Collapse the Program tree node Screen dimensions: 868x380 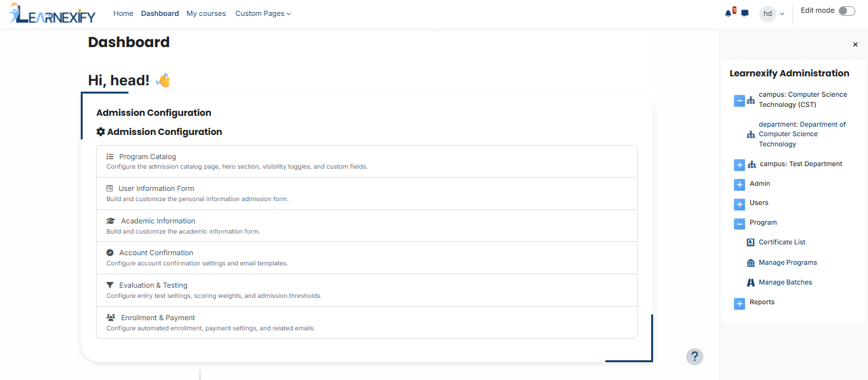(x=740, y=224)
